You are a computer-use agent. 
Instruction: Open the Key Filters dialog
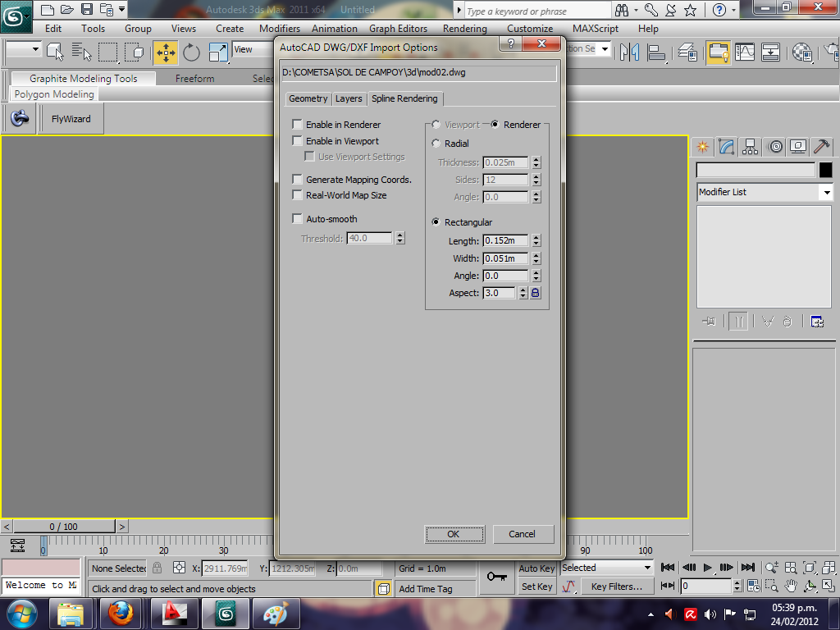(617, 586)
